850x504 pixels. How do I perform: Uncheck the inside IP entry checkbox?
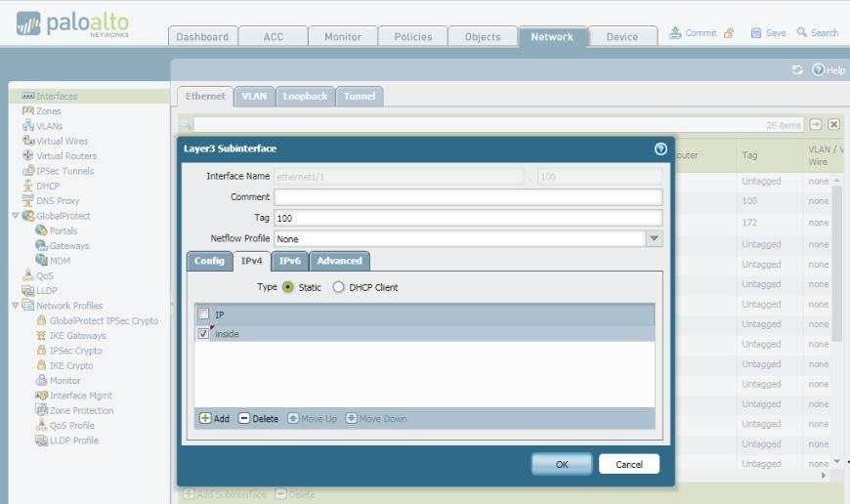coord(203,334)
